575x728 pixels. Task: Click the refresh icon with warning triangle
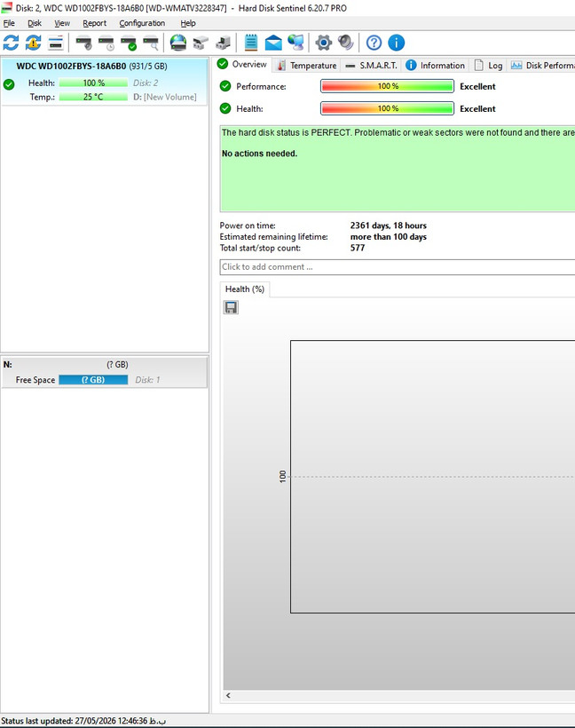(x=33, y=43)
